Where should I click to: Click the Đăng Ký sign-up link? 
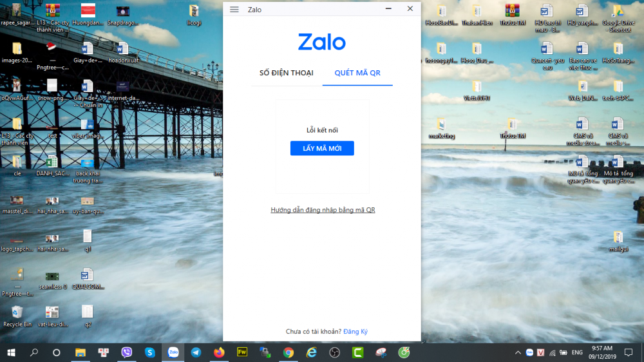(x=355, y=332)
